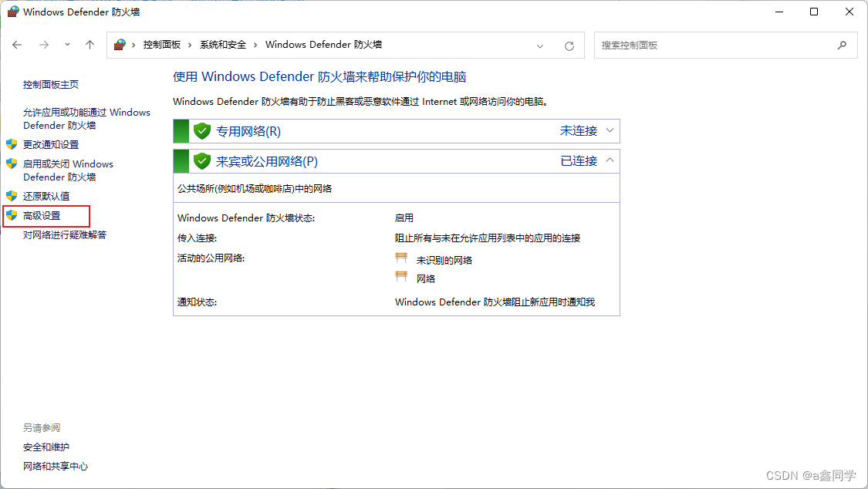
Task: Click the 搜索控制面板 search field
Action: pos(726,46)
